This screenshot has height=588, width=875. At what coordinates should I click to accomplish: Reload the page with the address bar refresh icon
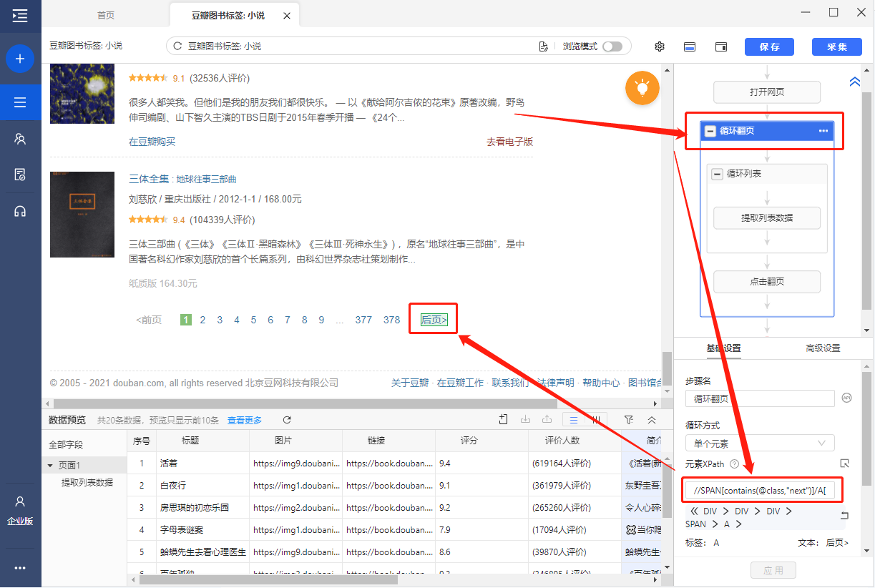[x=177, y=46]
